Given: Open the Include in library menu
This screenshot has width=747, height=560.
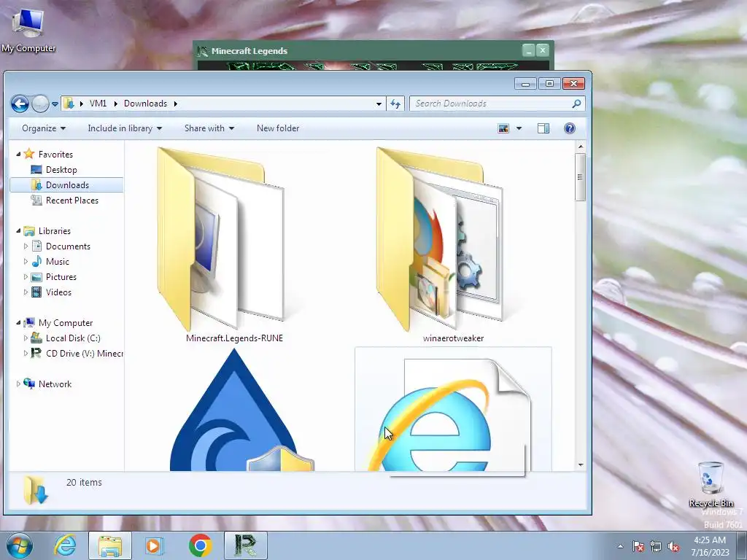Looking at the screenshot, I should point(125,128).
